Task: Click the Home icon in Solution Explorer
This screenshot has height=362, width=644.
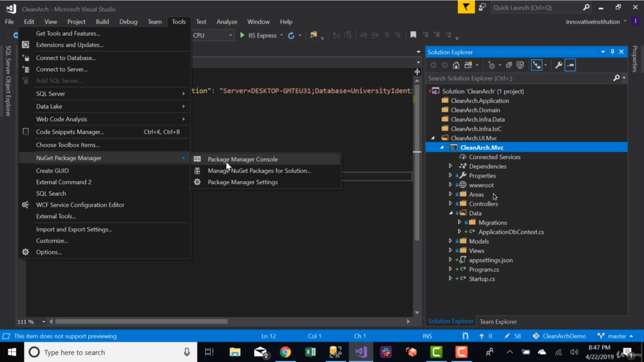Action: pyautogui.click(x=456, y=65)
